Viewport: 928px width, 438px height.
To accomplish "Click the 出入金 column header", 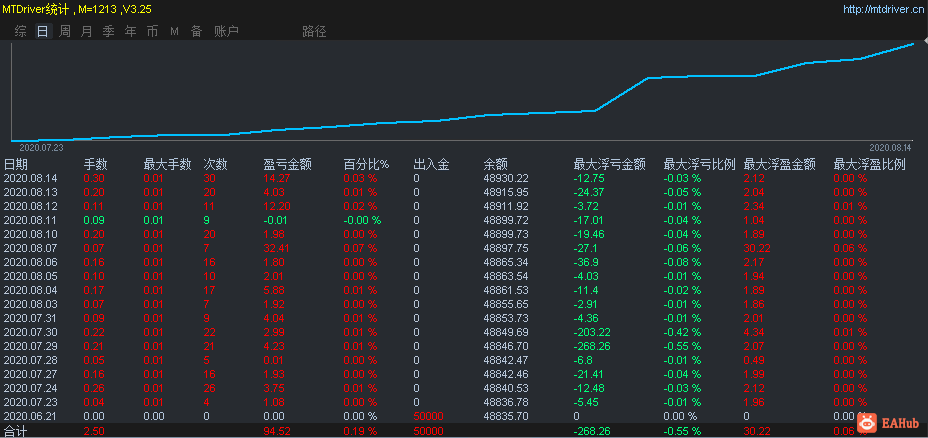I will 431,165.
